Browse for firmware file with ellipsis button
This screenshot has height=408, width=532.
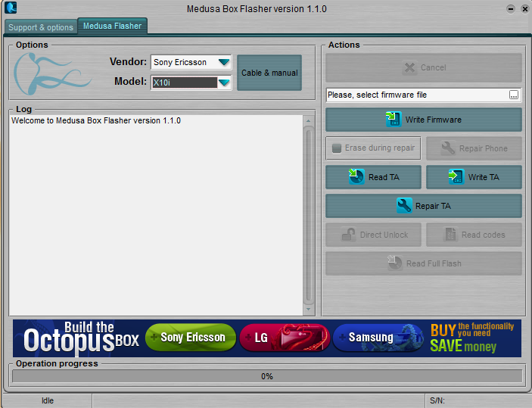(514, 95)
